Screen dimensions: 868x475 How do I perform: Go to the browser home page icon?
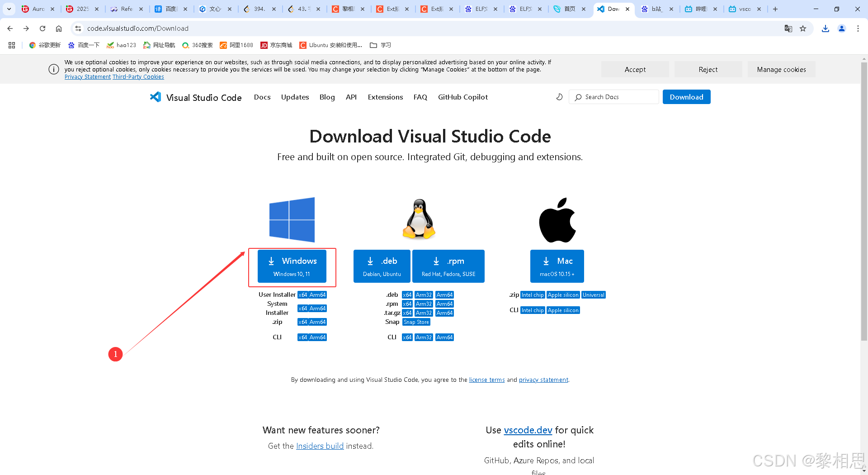pyautogui.click(x=59, y=28)
